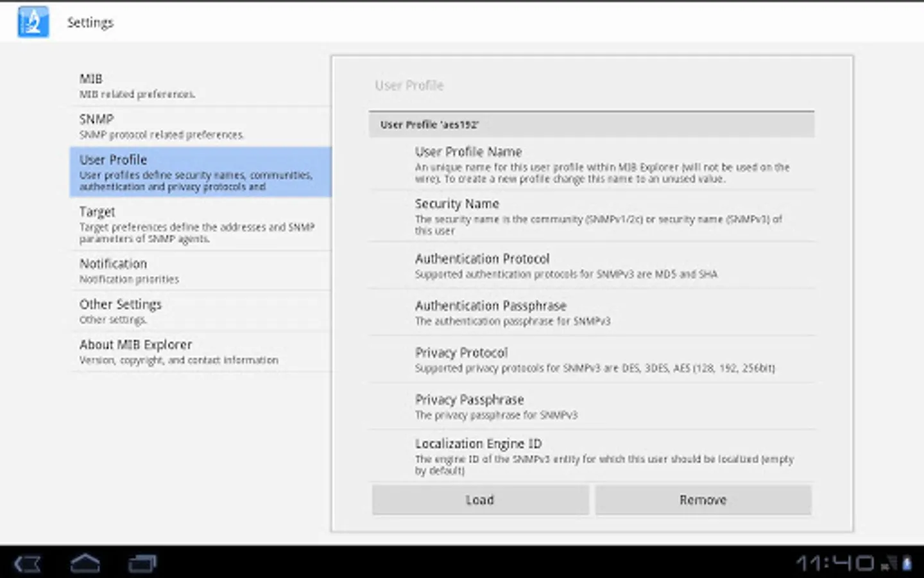Select the User Profile category
Viewport: 924px width, 578px height.
(x=200, y=171)
